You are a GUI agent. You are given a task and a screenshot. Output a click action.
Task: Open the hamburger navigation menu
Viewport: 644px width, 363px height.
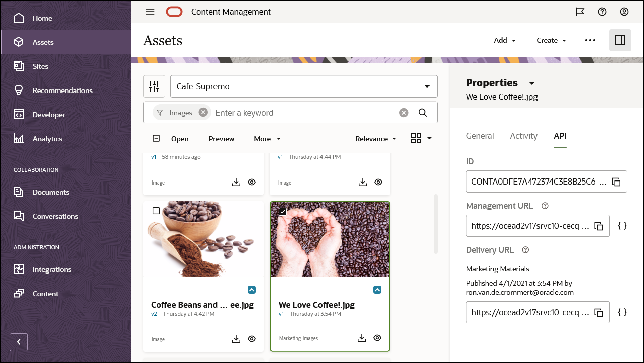(x=150, y=12)
